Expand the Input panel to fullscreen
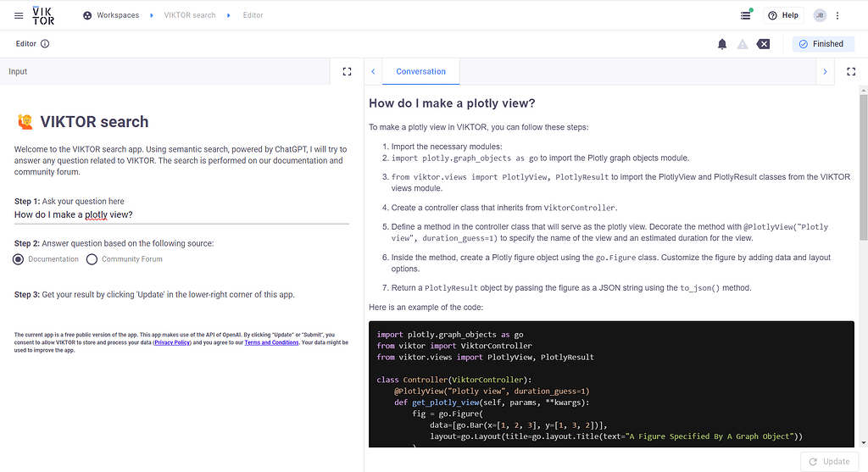The image size is (868, 472). (x=347, y=71)
